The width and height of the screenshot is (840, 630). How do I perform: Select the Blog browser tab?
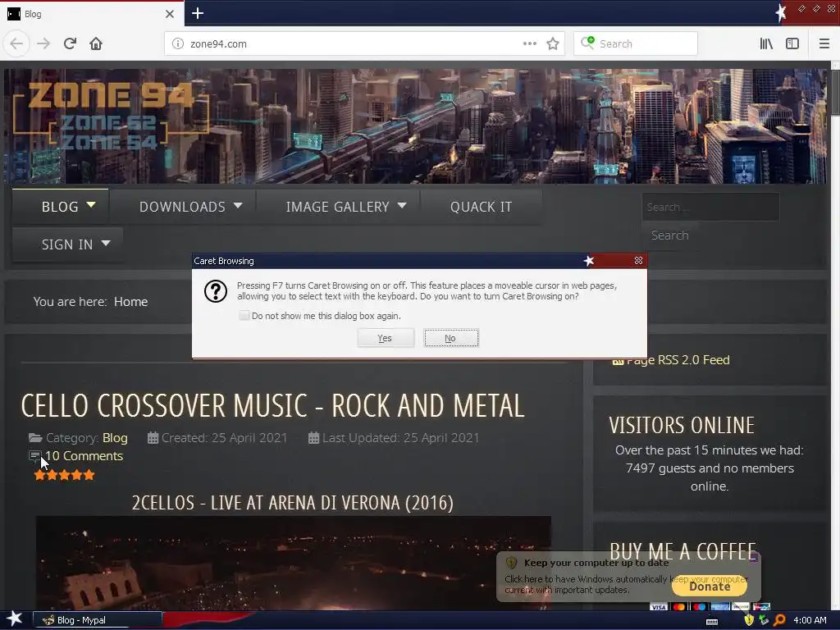pyautogui.click(x=92, y=14)
